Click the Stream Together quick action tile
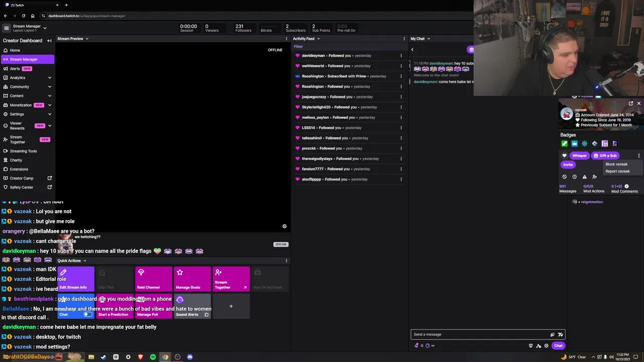 [x=231, y=279]
